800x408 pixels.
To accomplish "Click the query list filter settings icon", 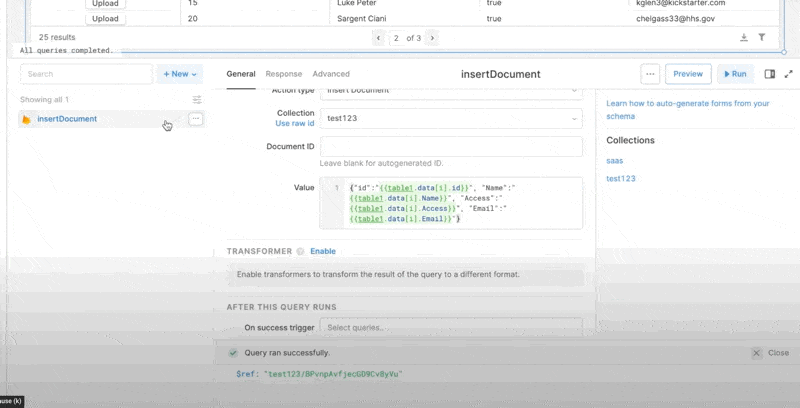I will tap(197, 100).
